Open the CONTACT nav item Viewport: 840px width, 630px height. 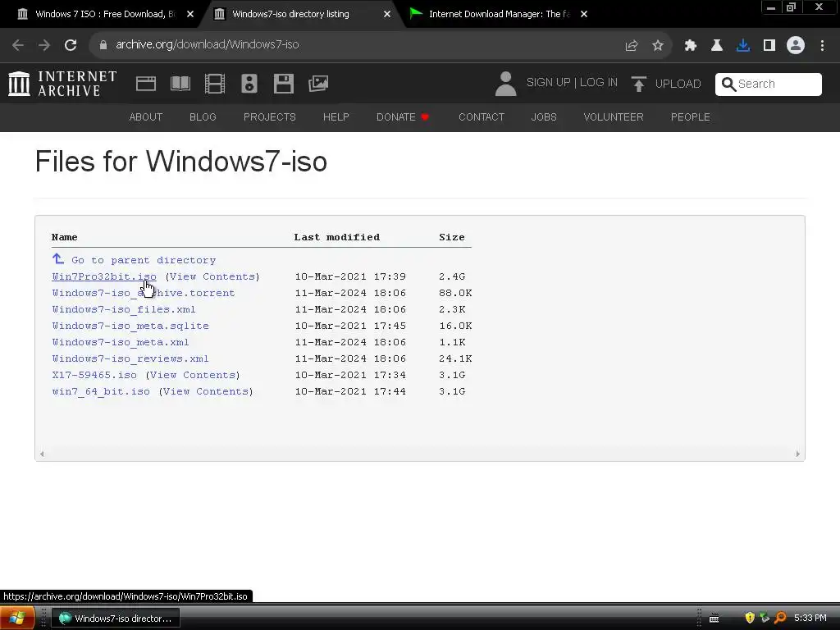[x=481, y=116]
